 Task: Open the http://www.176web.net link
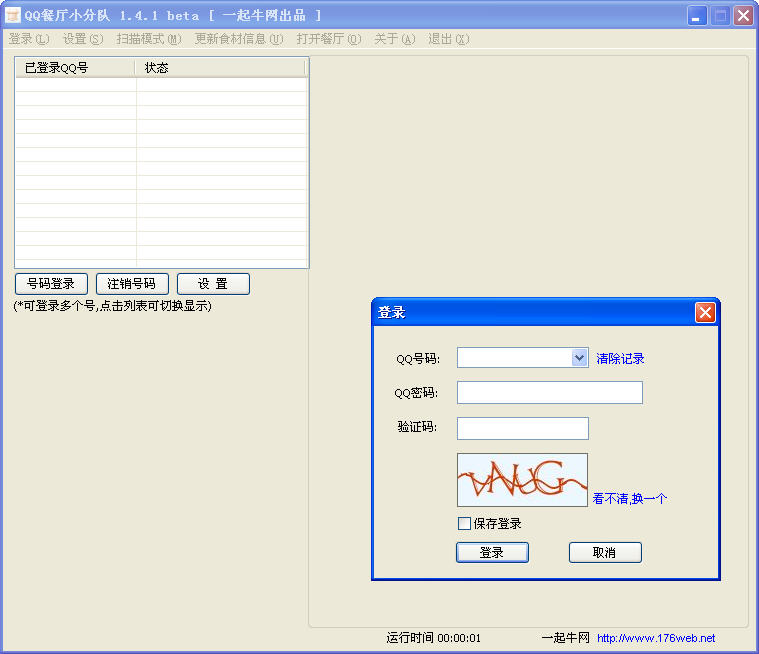656,638
